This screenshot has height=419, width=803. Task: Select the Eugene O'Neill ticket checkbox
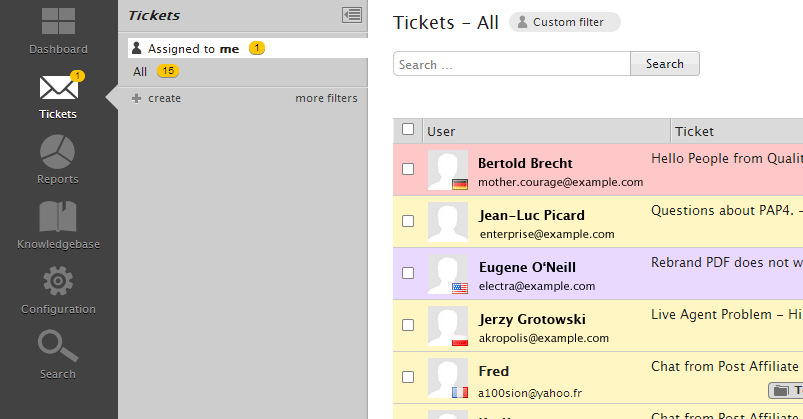[408, 273]
